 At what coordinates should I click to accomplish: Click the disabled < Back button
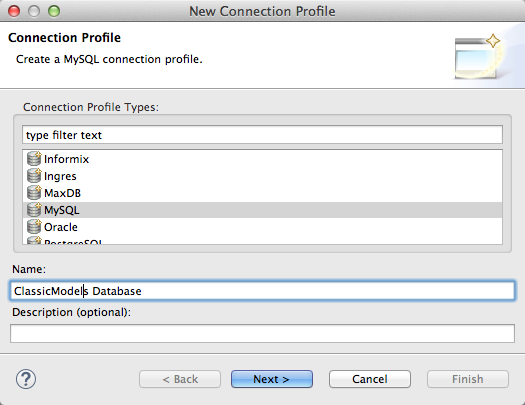[180, 379]
